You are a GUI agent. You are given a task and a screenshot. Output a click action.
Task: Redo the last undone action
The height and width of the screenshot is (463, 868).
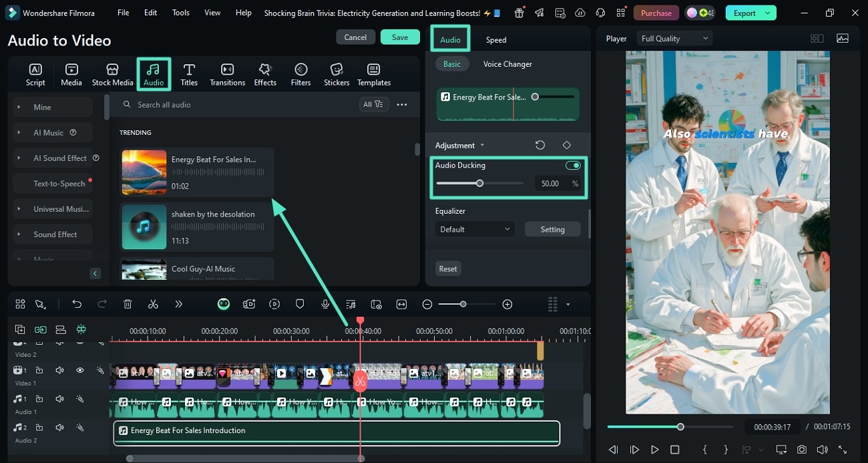point(102,304)
